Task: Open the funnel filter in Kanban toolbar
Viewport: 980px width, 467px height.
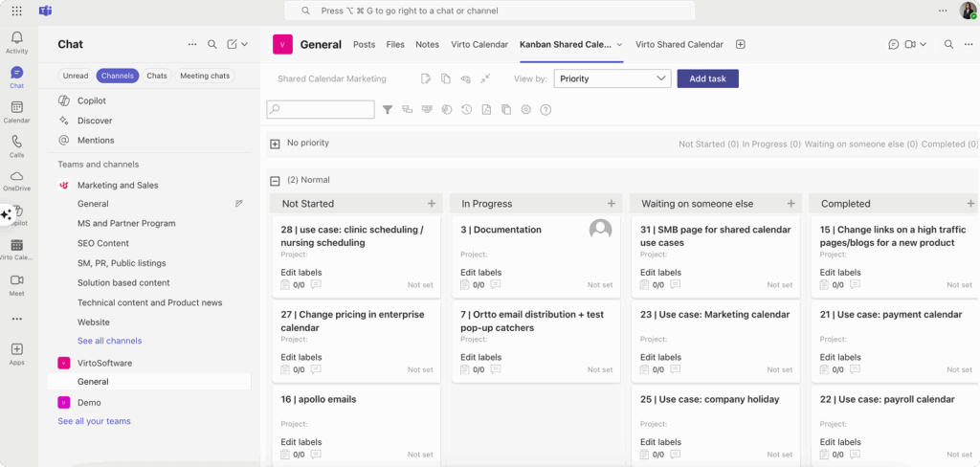Action: coord(388,110)
